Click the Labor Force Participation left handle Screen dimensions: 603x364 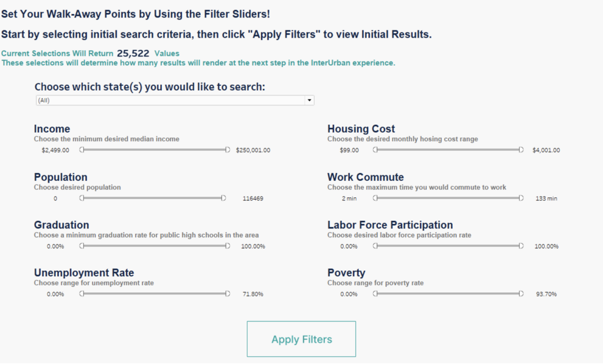click(375, 246)
